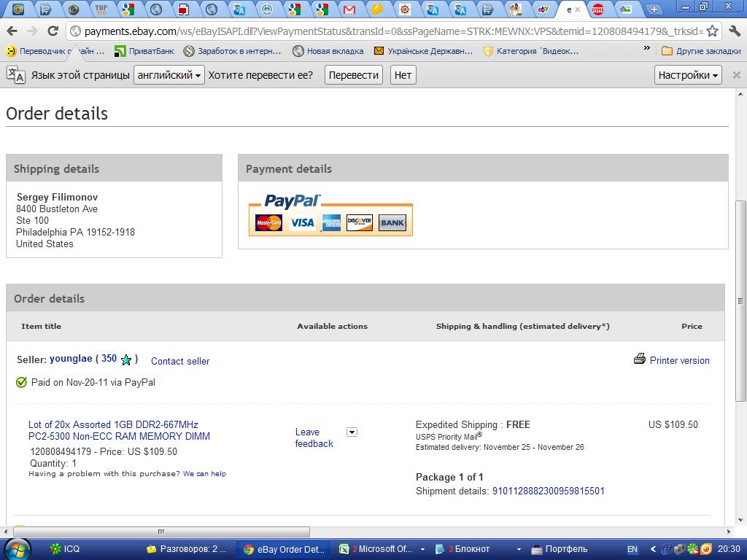The width and height of the screenshot is (747, 560).
Task: Click the seller's teal feedback star
Action: pyautogui.click(x=126, y=360)
